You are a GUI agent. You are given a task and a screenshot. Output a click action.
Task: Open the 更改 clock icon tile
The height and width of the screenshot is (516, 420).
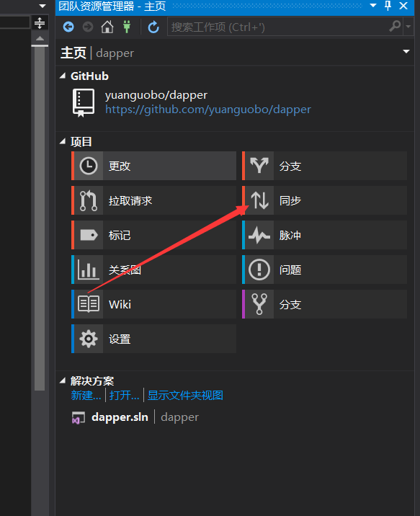(x=89, y=166)
